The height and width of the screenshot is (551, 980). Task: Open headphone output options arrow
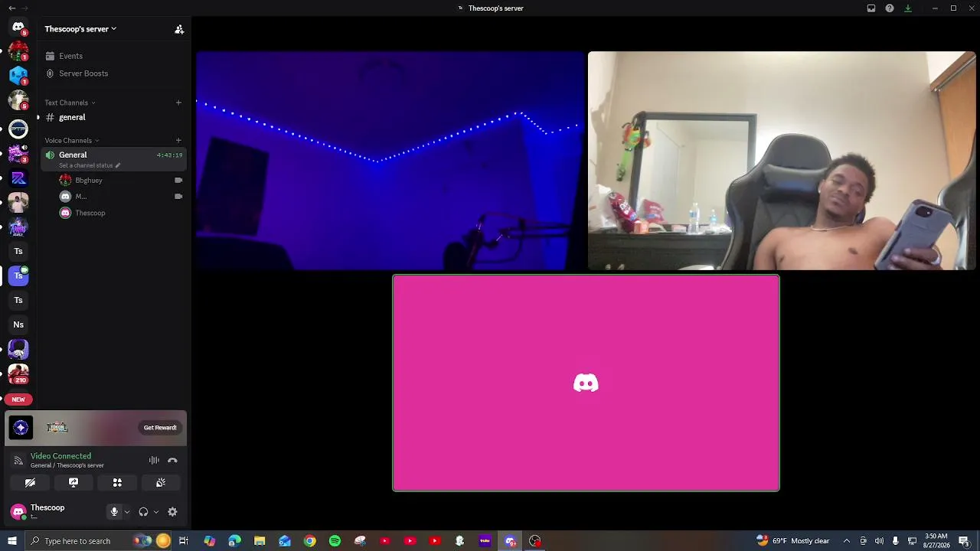tap(156, 512)
